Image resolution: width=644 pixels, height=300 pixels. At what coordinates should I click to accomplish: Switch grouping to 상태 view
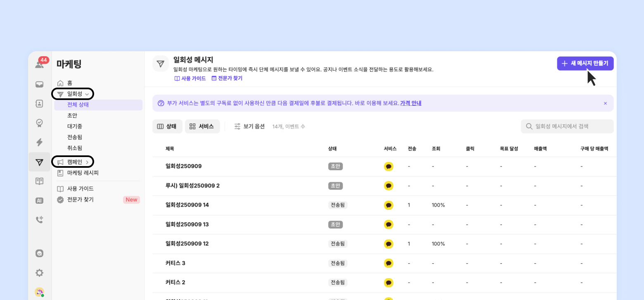pyautogui.click(x=167, y=126)
